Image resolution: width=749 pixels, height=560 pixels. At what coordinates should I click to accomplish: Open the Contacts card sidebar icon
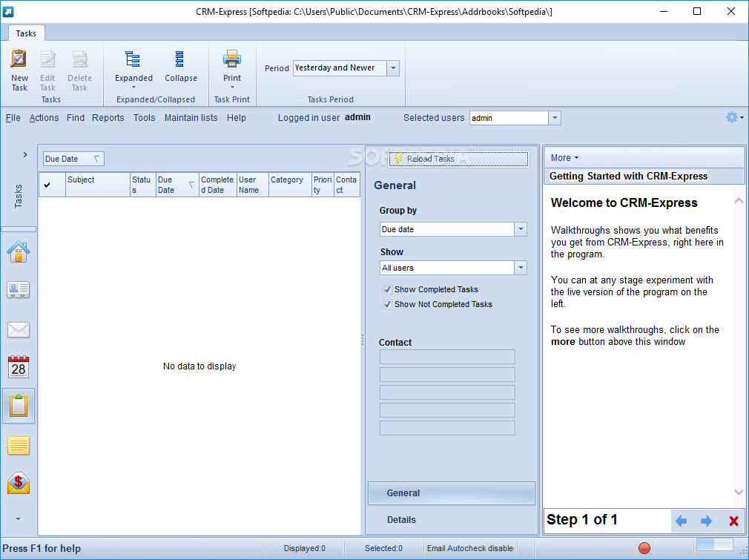[19, 289]
